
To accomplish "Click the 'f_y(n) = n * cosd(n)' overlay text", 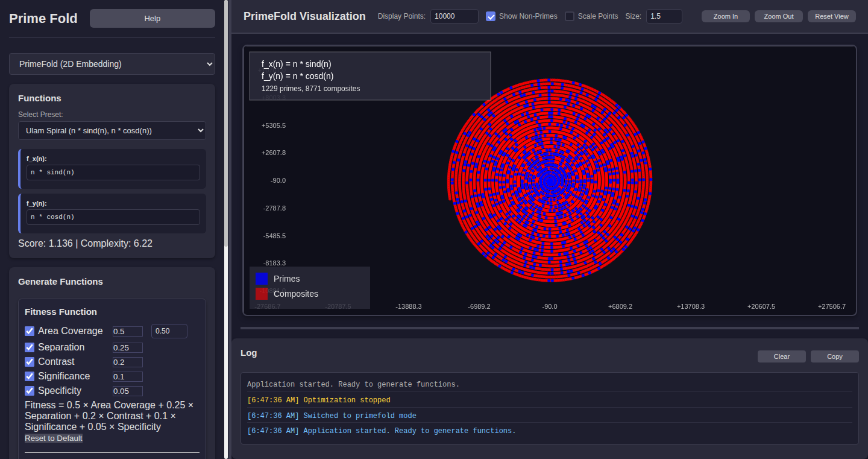I will [298, 76].
